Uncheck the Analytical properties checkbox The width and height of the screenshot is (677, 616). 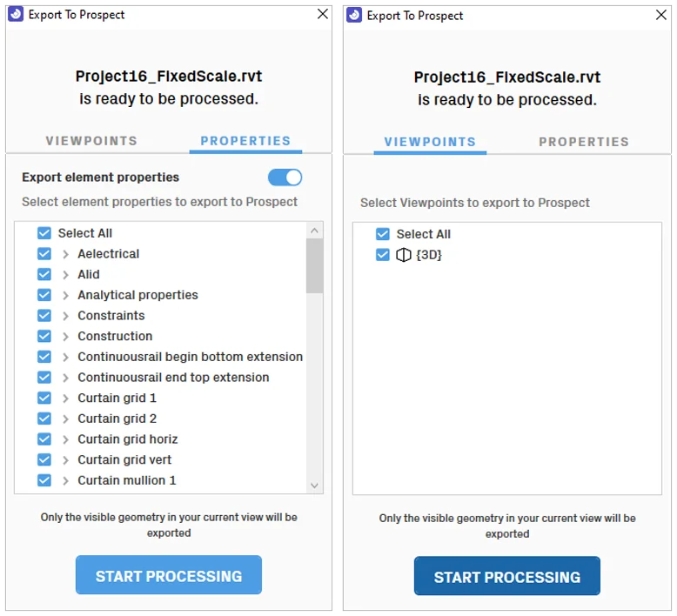[44, 295]
